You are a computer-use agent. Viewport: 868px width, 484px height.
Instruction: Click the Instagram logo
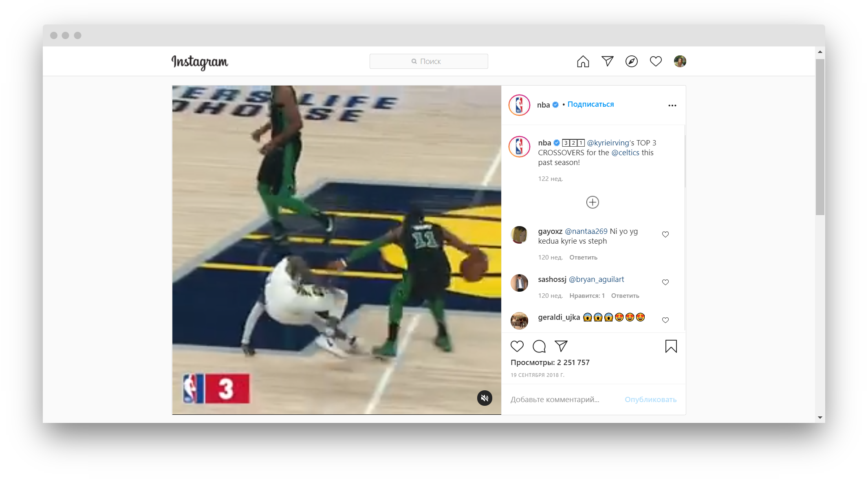click(x=200, y=62)
